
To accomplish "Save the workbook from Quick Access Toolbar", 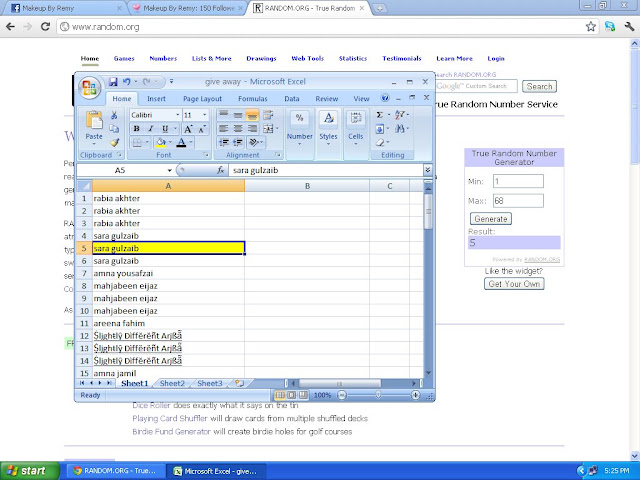I will [x=113, y=82].
